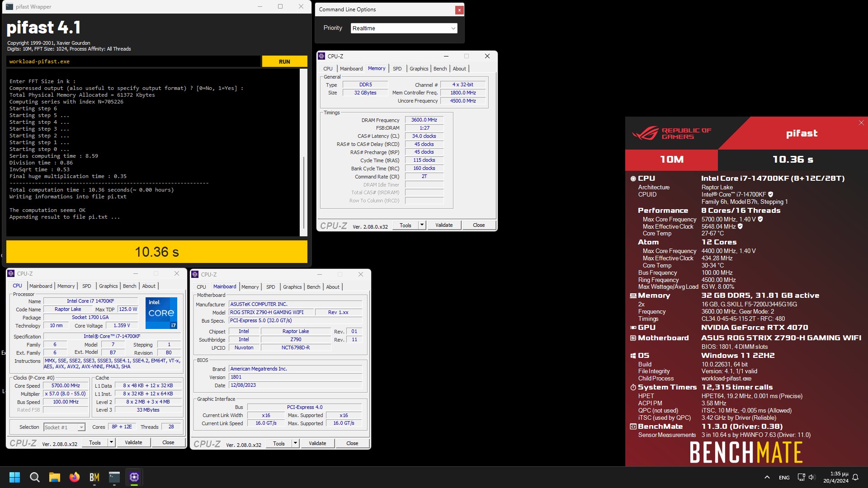
Task: Click the Republic of Gamers logo
Action: coord(671,133)
